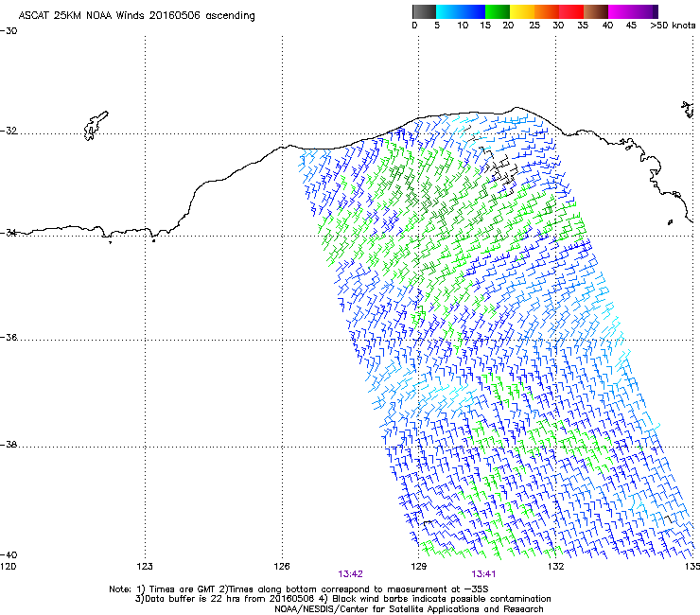This screenshot has width=700, height=615.
Task: Click the legend scale value '45'
Action: point(631,26)
